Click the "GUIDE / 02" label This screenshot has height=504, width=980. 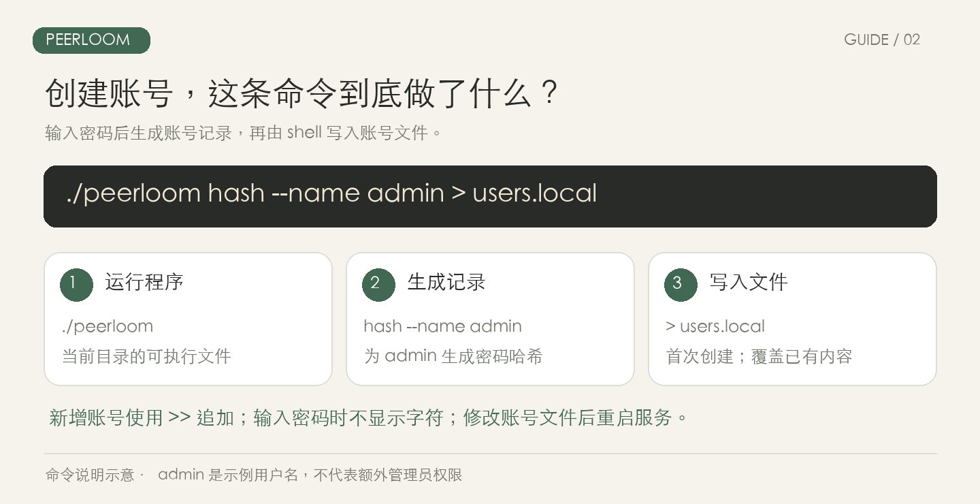point(882,40)
